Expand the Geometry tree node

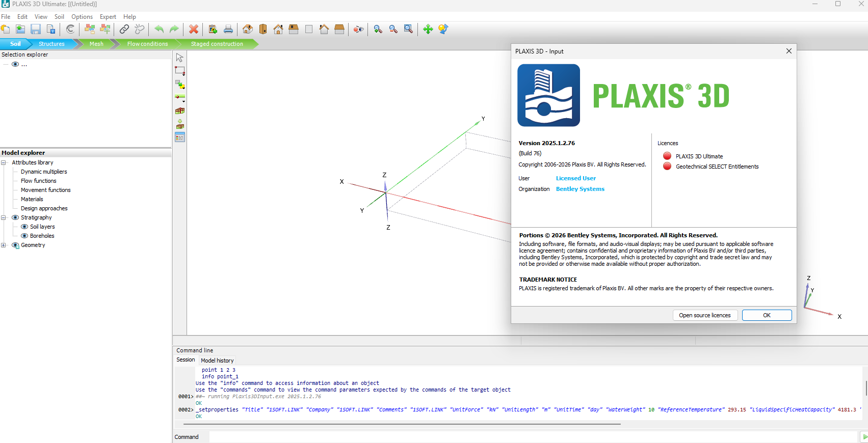[x=4, y=245]
